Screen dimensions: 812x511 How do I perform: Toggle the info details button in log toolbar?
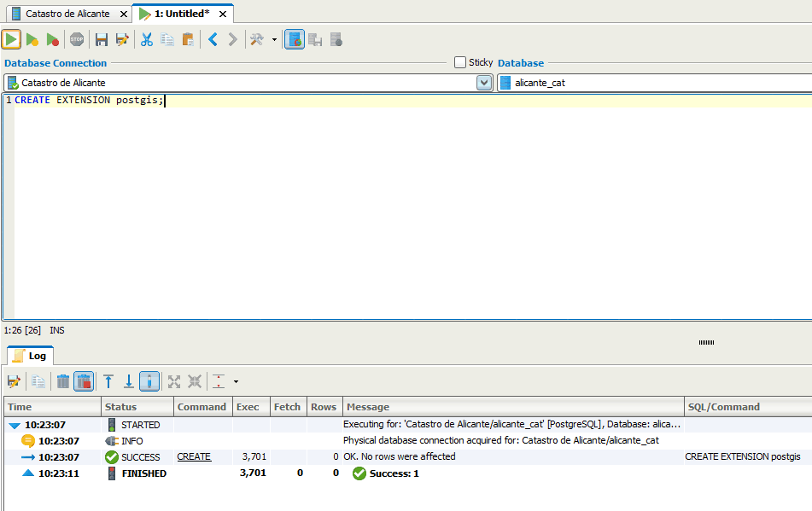[x=149, y=381]
